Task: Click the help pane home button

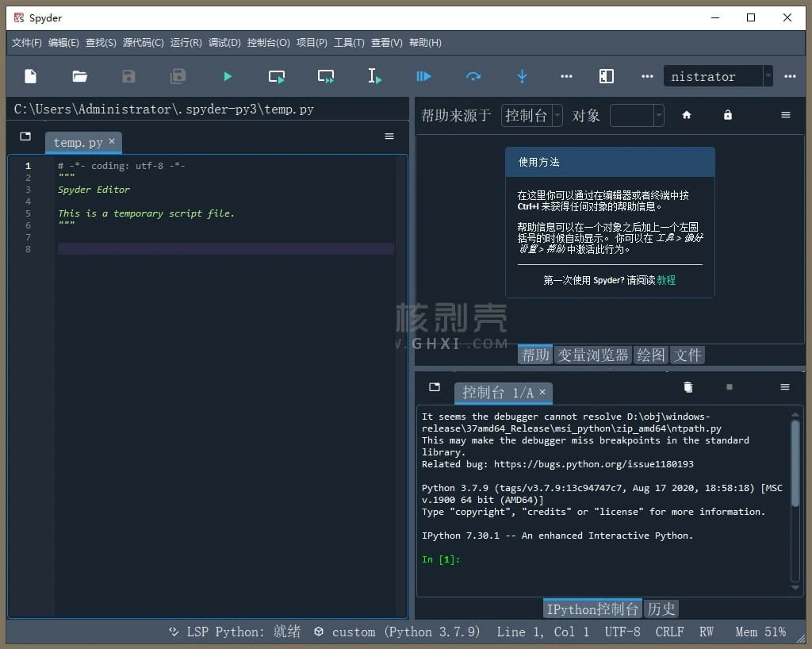Action: click(687, 115)
